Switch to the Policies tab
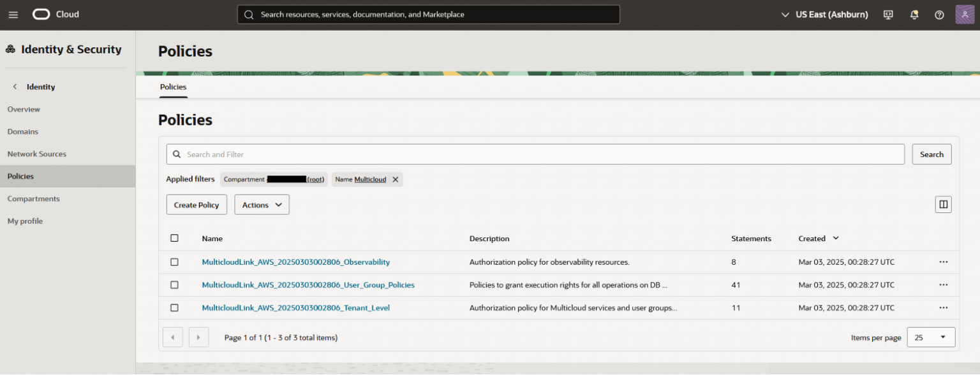The height and width of the screenshot is (375, 980). [x=173, y=87]
